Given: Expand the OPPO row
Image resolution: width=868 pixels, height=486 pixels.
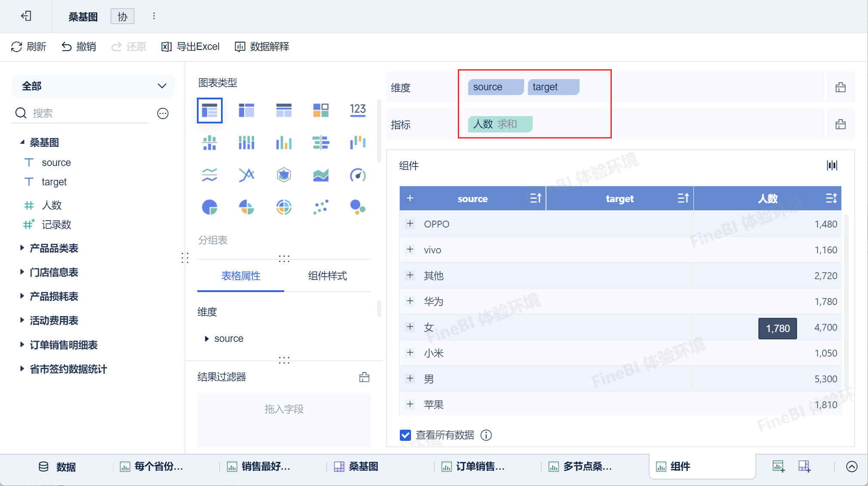Looking at the screenshot, I should pyautogui.click(x=410, y=224).
